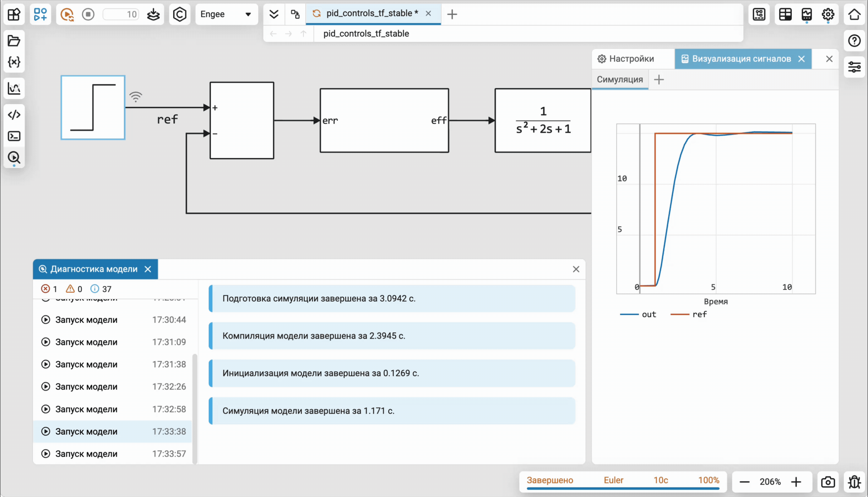
Task: Open the command line terminal icon
Action: pos(14,136)
